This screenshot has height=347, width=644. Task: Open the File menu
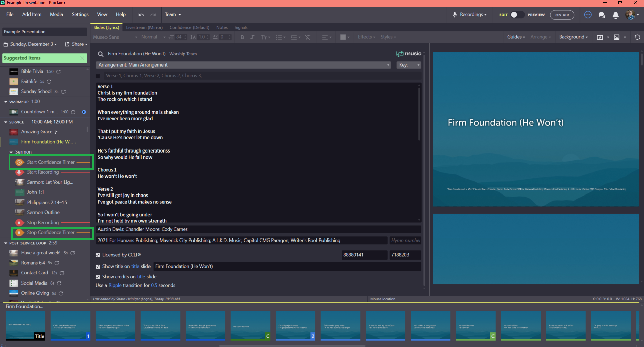(10, 14)
